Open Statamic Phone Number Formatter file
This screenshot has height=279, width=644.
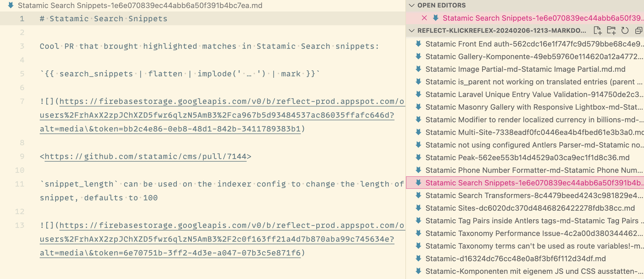click(x=525, y=170)
